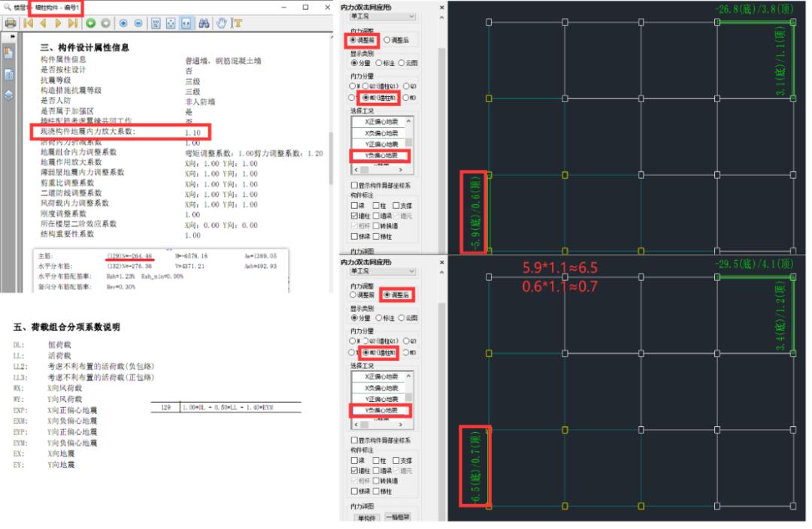Open the binoculars search tool
This screenshot has height=529, width=812.
point(204,23)
